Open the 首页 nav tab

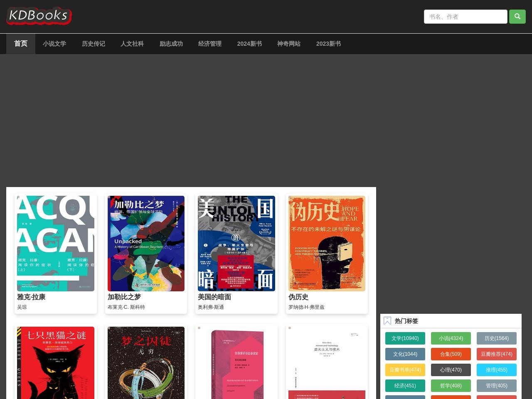[21, 44]
